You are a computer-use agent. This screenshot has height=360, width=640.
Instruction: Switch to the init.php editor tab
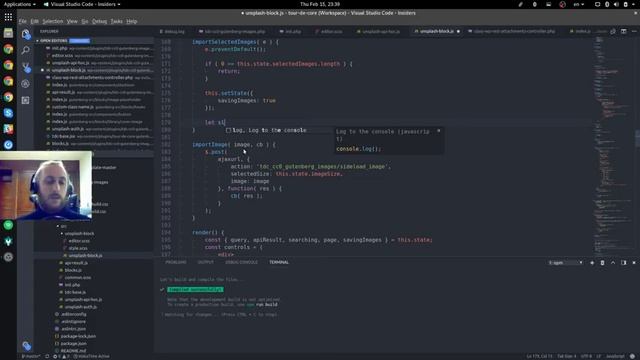point(291,31)
